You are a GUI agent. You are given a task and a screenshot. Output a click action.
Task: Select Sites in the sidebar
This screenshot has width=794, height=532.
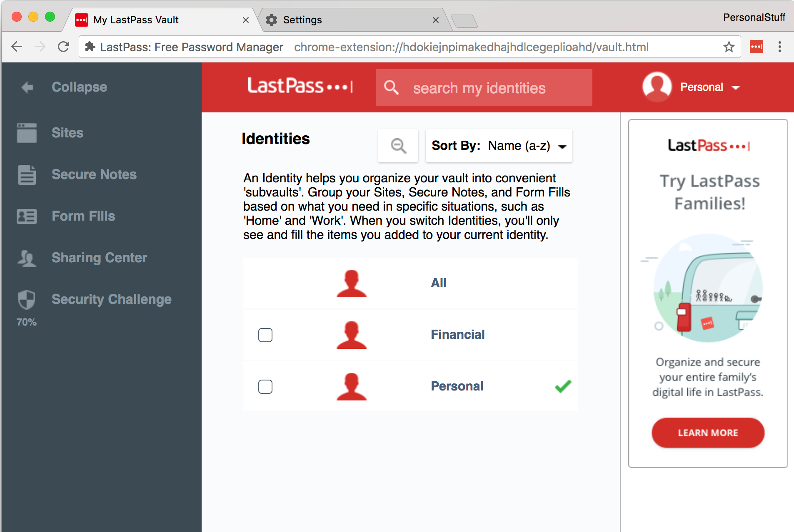coord(67,133)
